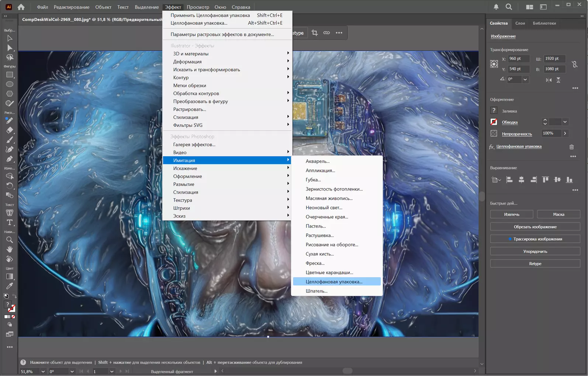Image resolution: width=588 pixels, height=376 pixels.
Task: Open the Размытие submenu
Action: pos(227,184)
